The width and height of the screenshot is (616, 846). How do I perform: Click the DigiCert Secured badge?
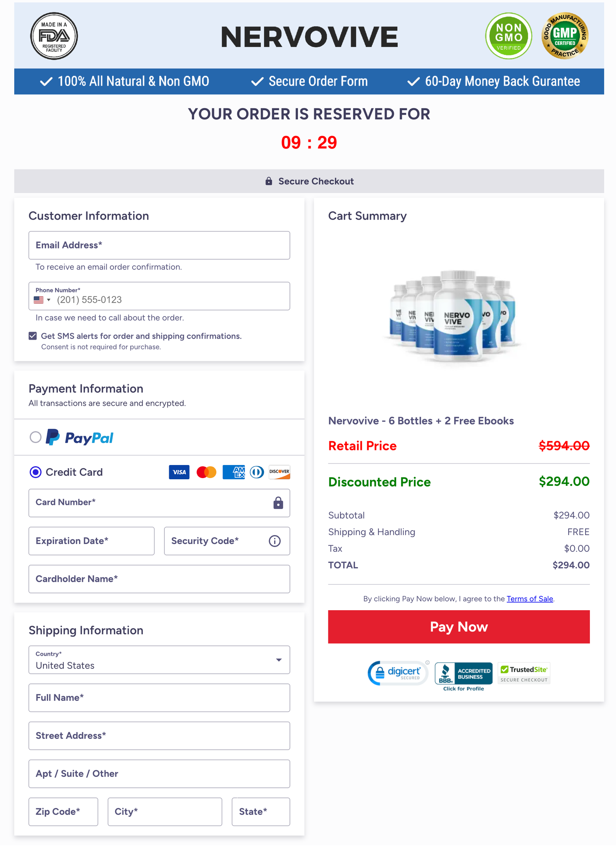click(398, 673)
